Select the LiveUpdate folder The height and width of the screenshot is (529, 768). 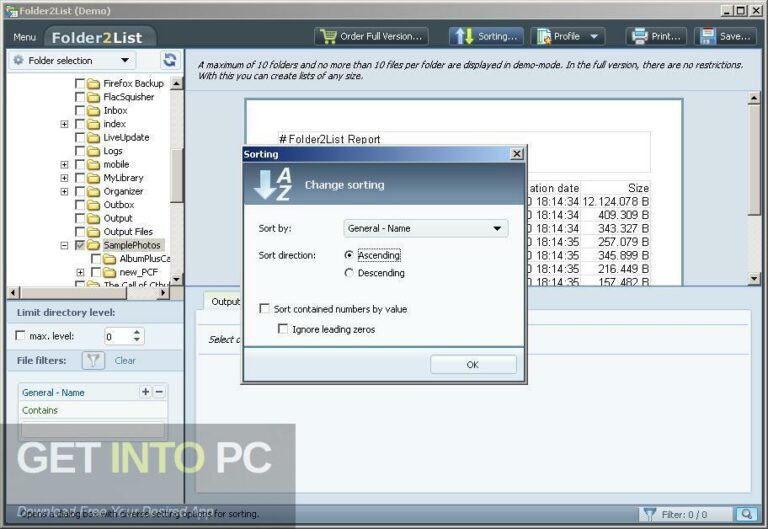pyautogui.click(x=126, y=138)
